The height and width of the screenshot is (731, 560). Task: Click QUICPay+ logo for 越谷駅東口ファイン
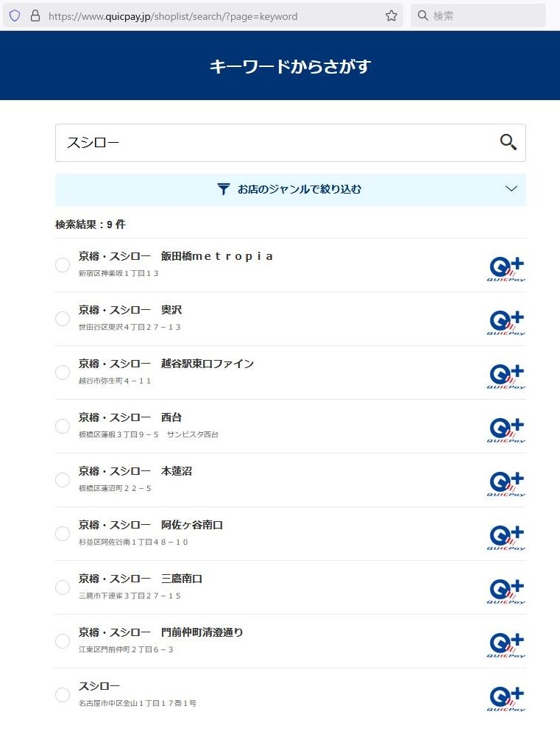[506, 376]
